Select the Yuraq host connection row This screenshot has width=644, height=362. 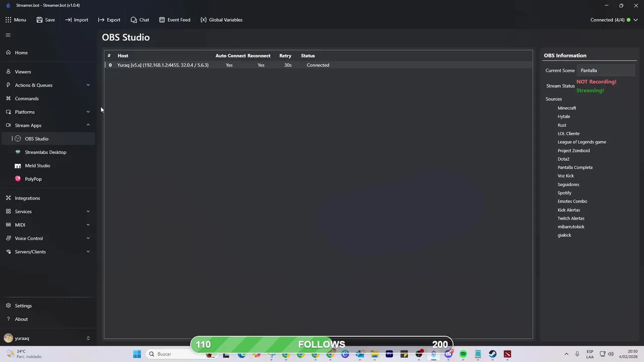tap(318, 65)
